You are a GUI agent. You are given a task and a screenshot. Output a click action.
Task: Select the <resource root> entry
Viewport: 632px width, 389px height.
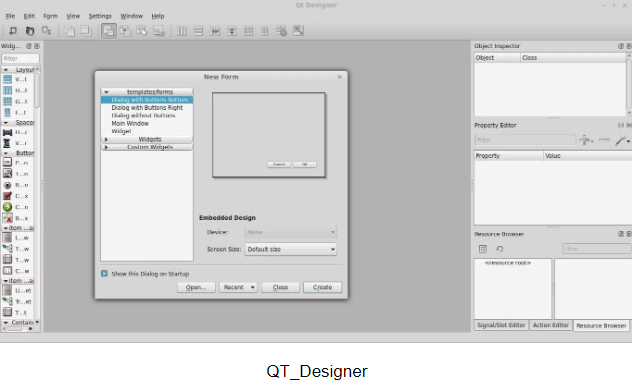(508, 263)
